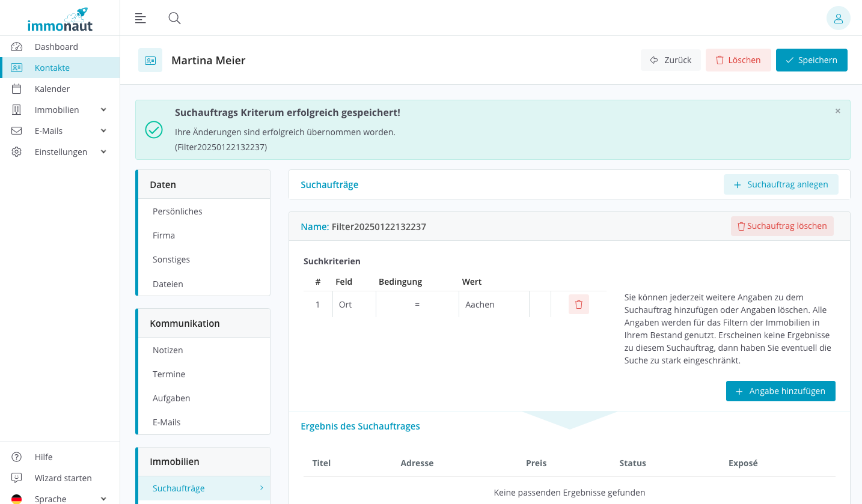Delete the Ort criterion via trash icon
Viewport: 862px width, 504px height.
(578, 305)
